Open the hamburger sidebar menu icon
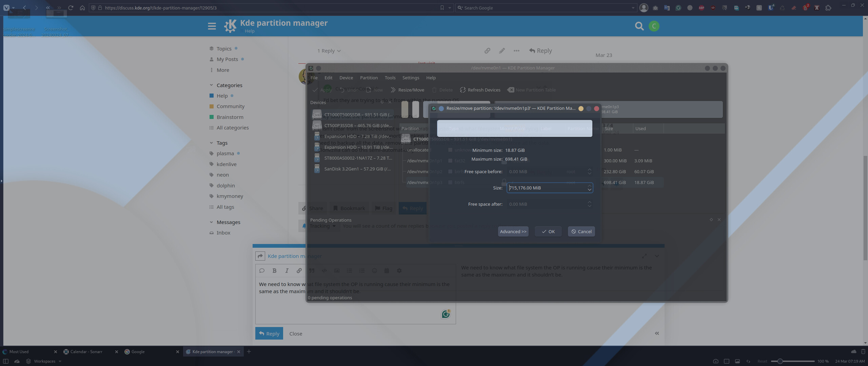Viewport: 868px width, 366px height. pos(212,26)
